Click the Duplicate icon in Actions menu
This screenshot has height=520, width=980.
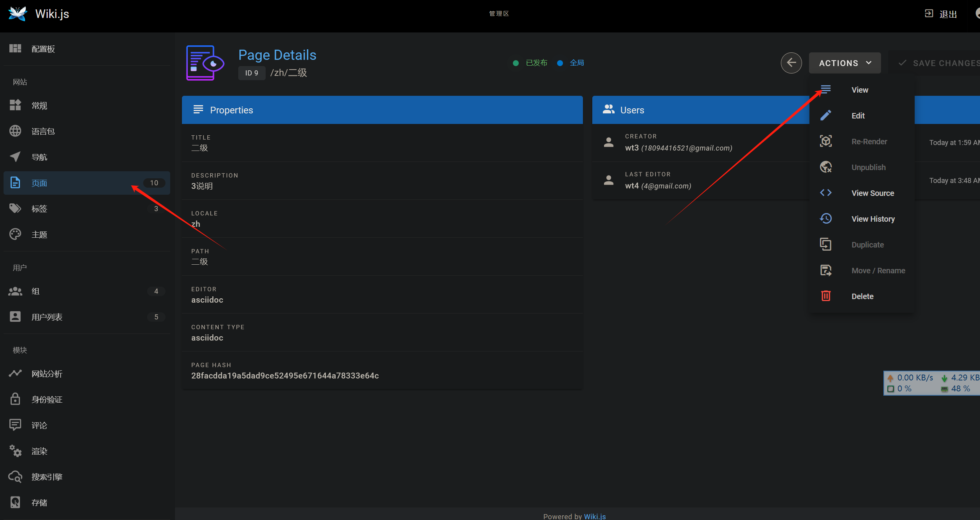pos(825,244)
